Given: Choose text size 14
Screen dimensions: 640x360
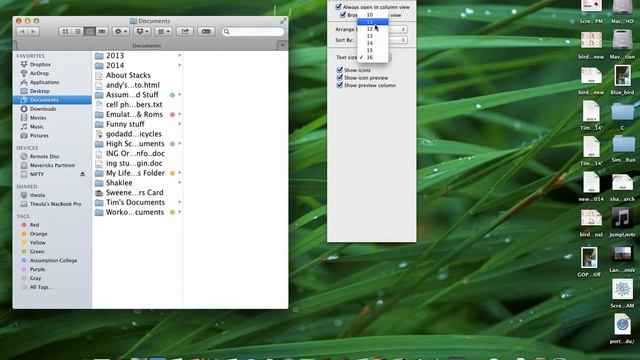Looking at the screenshot, I should pyautogui.click(x=372, y=43).
